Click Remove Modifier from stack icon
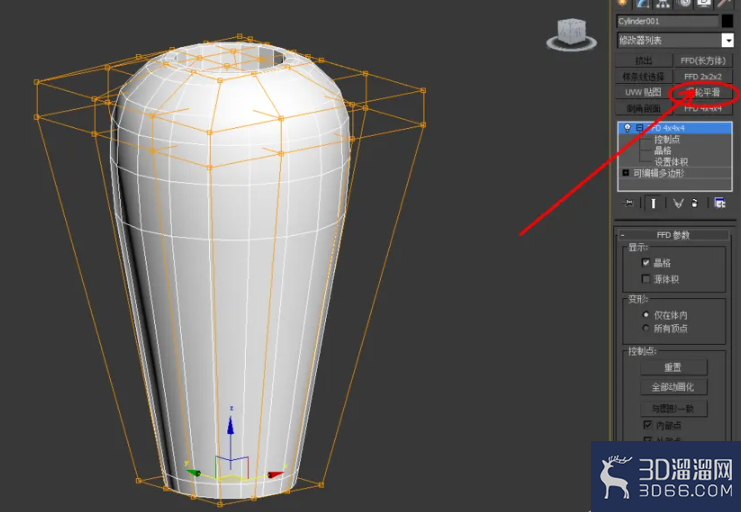 [x=695, y=203]
